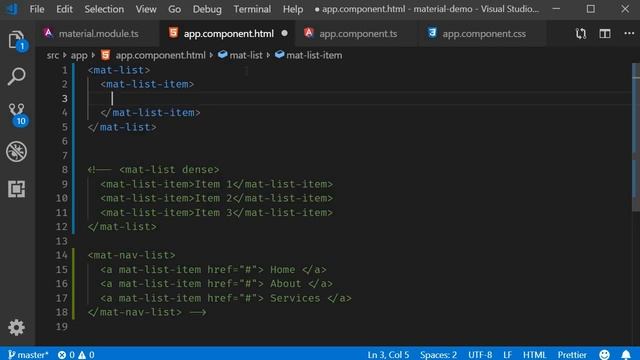640x360 pixels.
Task: Open the File menu
Action: coord(37,9)
